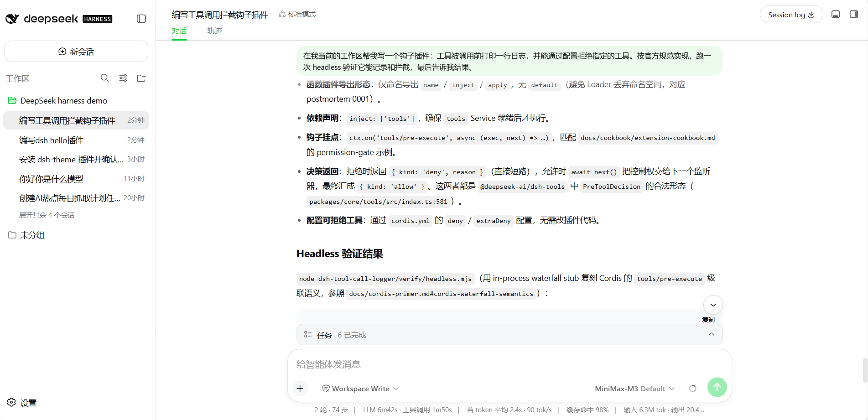Add attachment with plus icon
Image resolution: width=868 pixels, height=420 pixels.
click(300, 389)
